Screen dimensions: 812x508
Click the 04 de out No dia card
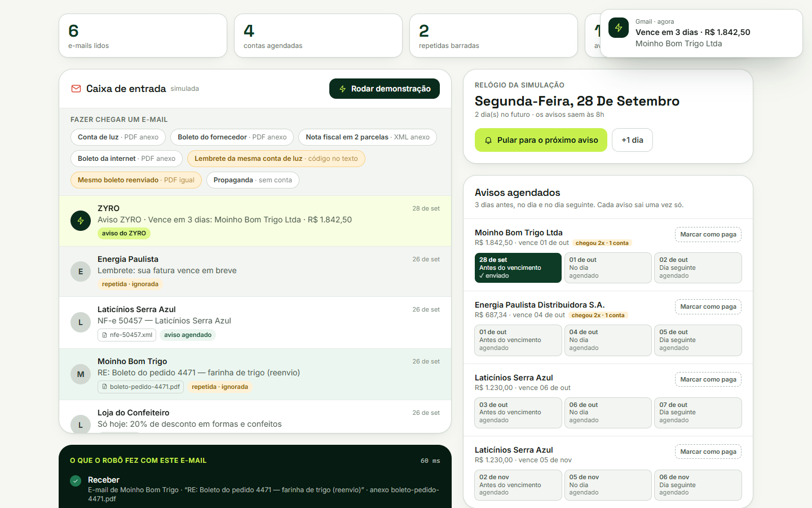608,340
